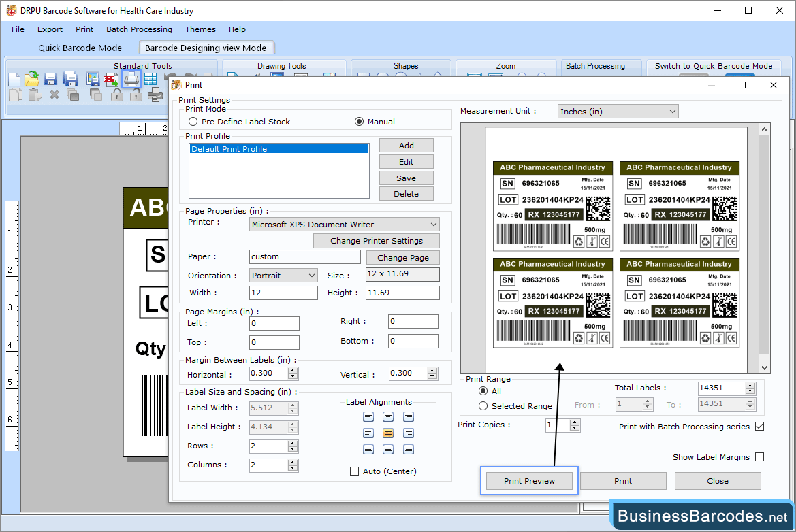This screenshot has height=532, width=796.
Task: Align labels to bottom-left
Action: point(368,450)
